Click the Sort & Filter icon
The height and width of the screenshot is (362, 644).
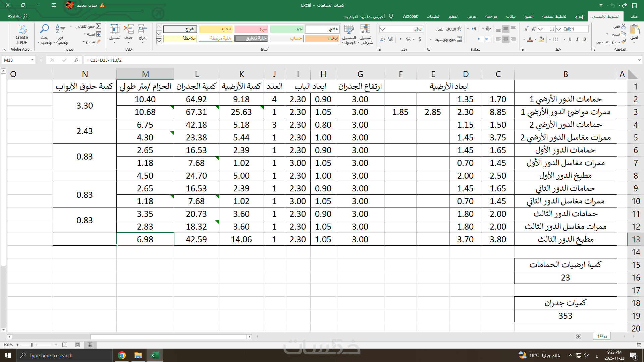[x=60, y=29]
